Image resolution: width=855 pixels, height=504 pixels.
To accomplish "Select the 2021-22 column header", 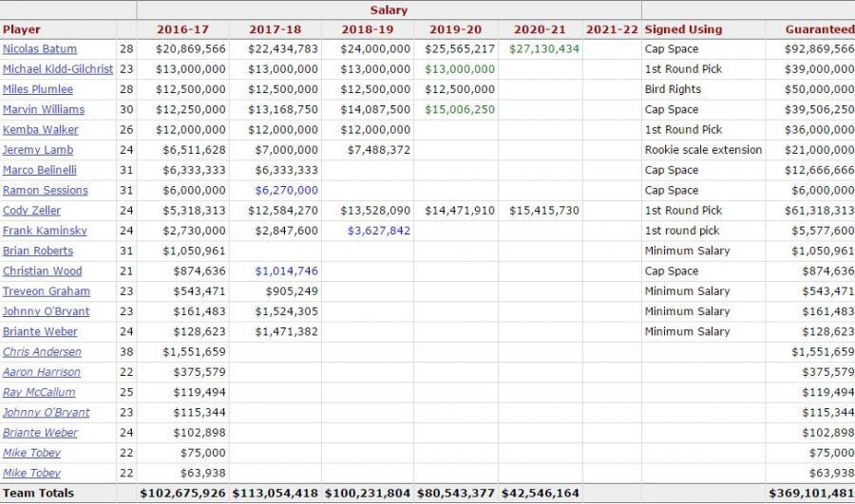I will [x=612, y=29].
